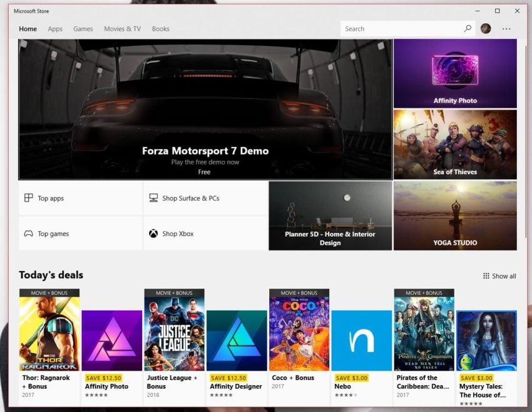Click the Mystery Tales: The House of... title
The image size is (532, 412).
pyautogui.click(x=483, y=391)
